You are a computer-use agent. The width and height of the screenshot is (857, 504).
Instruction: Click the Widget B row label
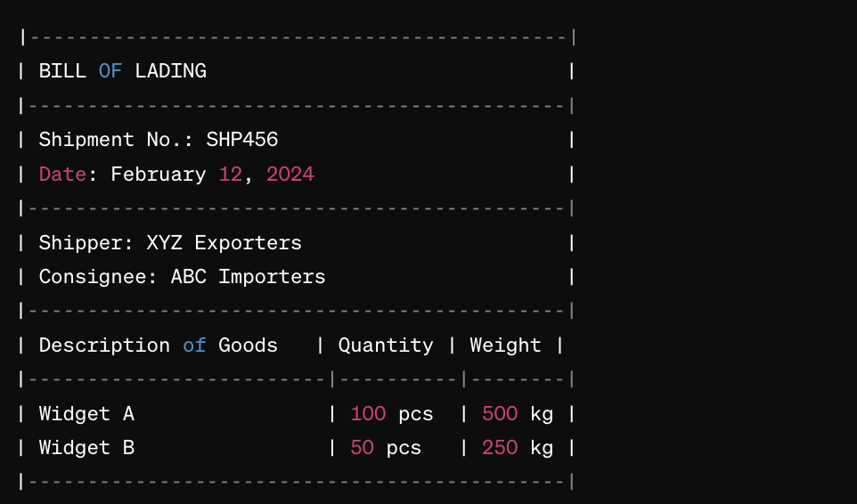coord(86,448)
